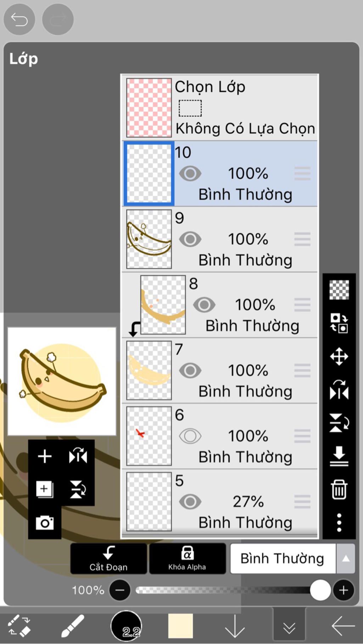
Task: Show hidden layer 6 via eye icon
Action: tap(190, 436)
